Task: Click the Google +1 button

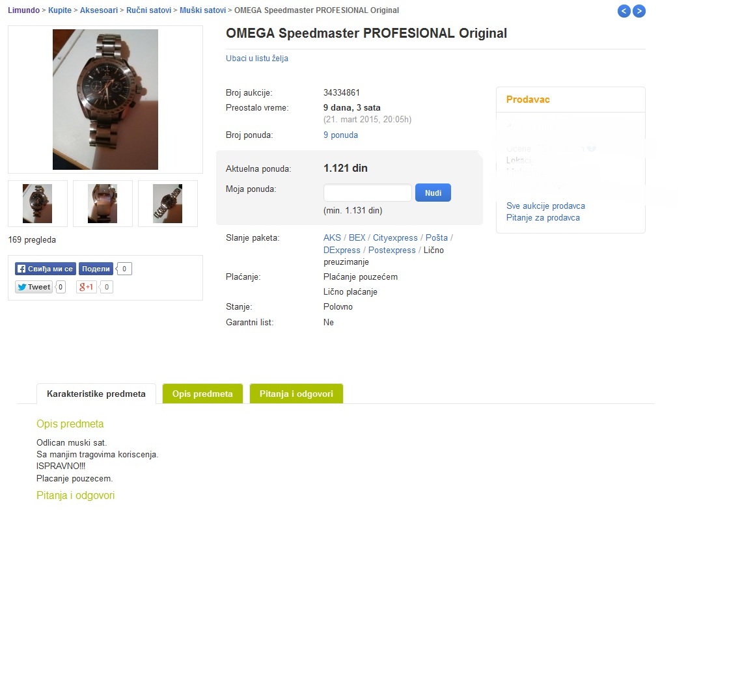Action: 86,287
